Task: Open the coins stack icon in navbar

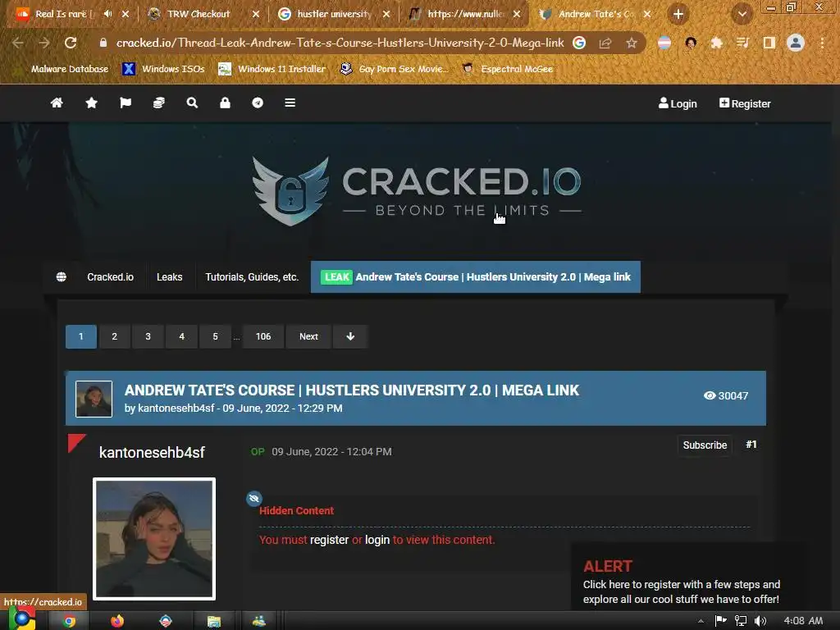Action: coord(159,103)
